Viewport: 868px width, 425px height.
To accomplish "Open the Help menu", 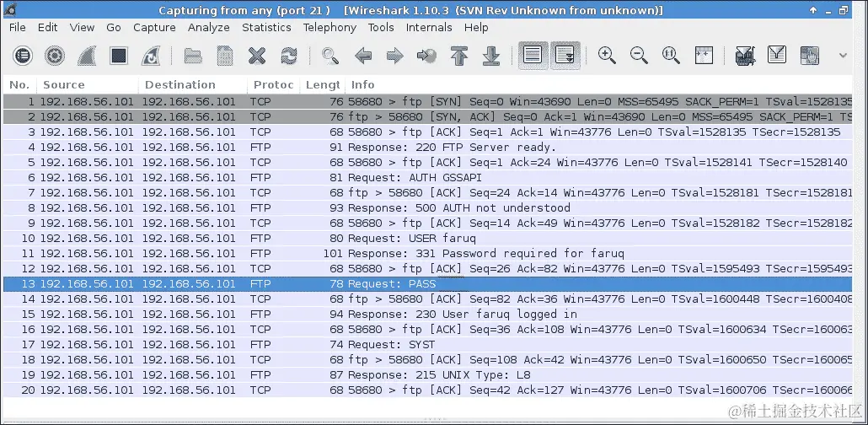I will pos(476,27).
